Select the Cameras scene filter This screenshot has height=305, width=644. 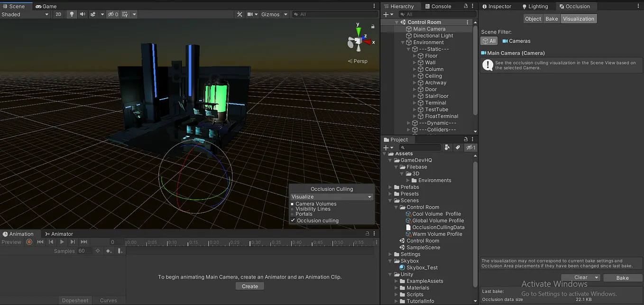pyautogui.click(x=516, y=41)
